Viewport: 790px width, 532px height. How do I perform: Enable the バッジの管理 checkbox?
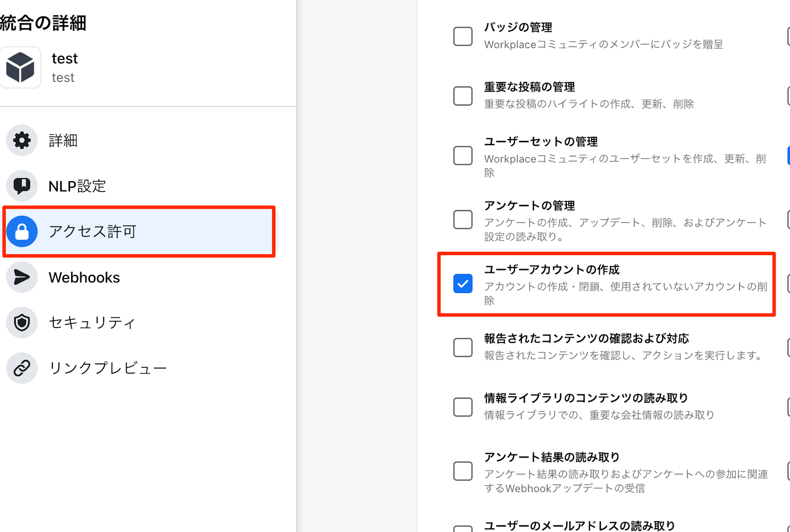tap(463, 36)
